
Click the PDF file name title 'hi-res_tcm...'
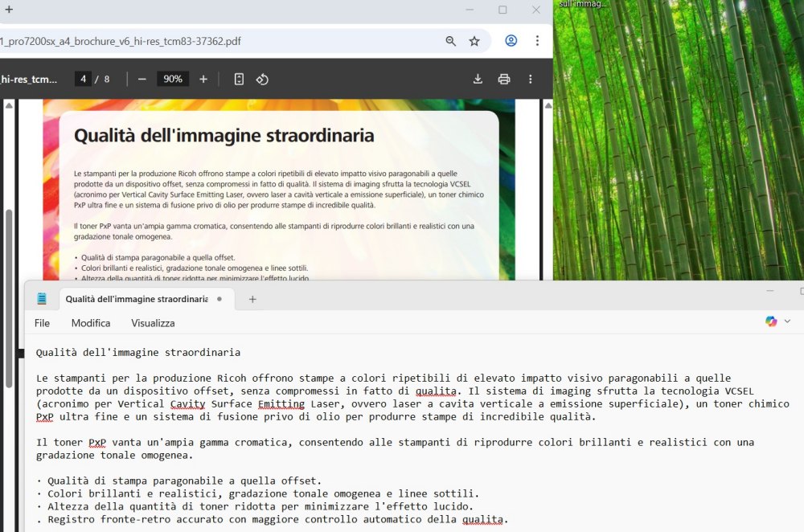click(29, 80)
